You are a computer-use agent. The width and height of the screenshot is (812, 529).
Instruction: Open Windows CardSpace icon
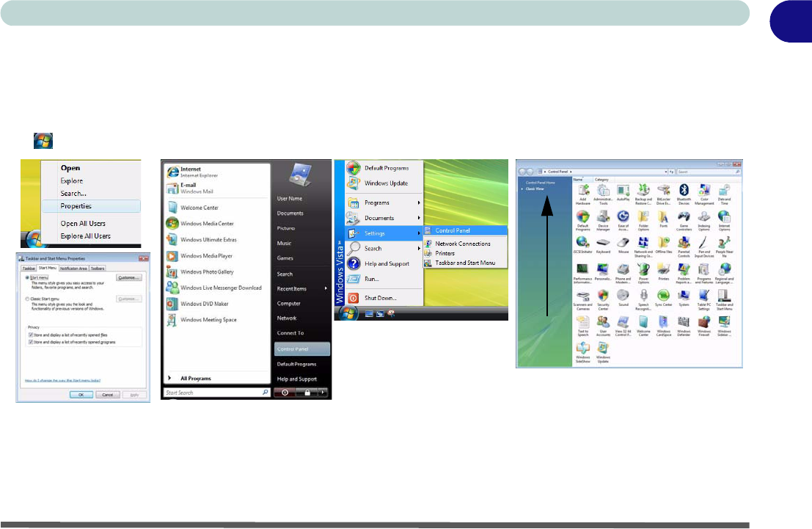click(x=663, y=326)
